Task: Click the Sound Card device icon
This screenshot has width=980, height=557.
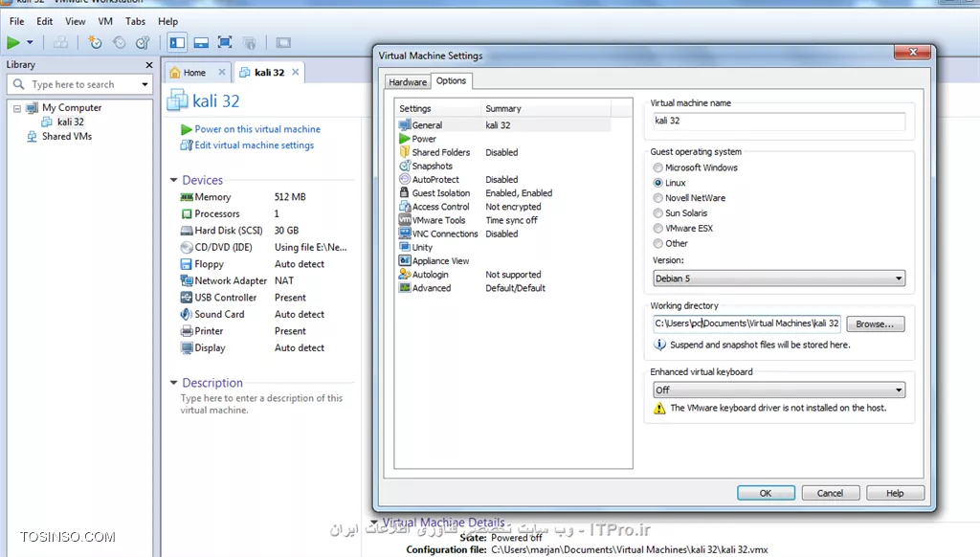Action: (x=187, y=315)
